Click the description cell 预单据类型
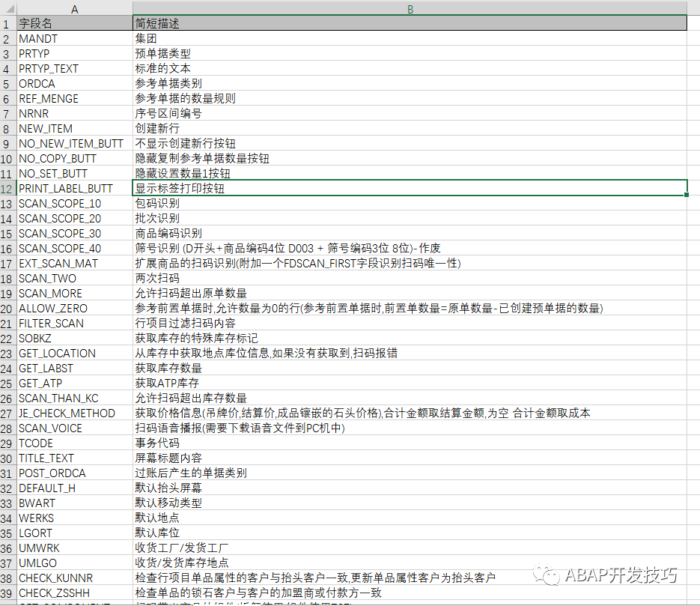700x606 pixels. pos(410,54)
